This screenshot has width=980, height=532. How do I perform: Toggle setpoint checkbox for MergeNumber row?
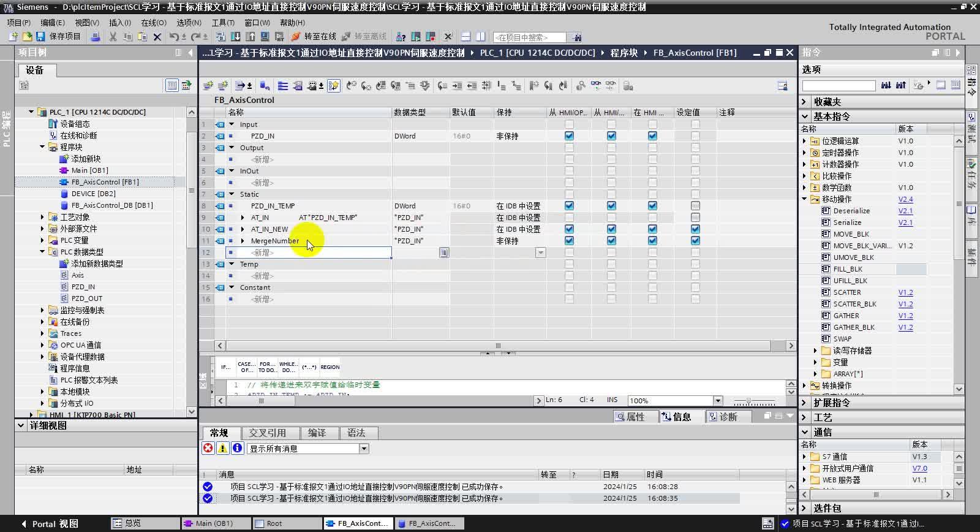695,241
